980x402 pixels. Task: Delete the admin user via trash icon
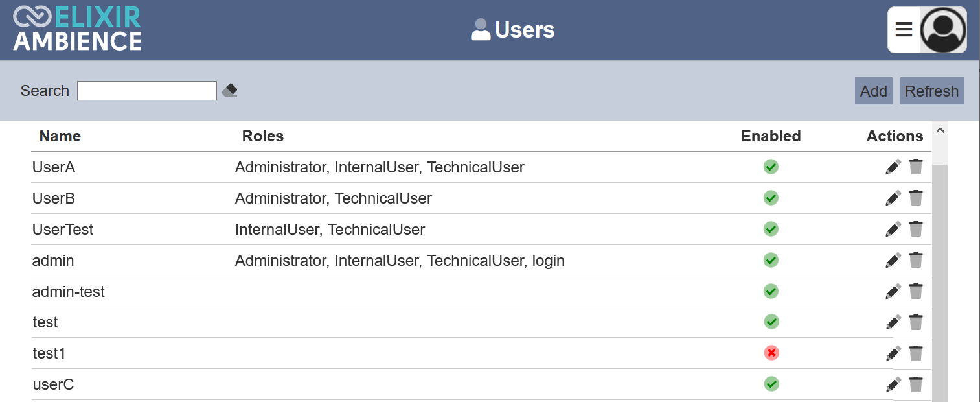915,260
